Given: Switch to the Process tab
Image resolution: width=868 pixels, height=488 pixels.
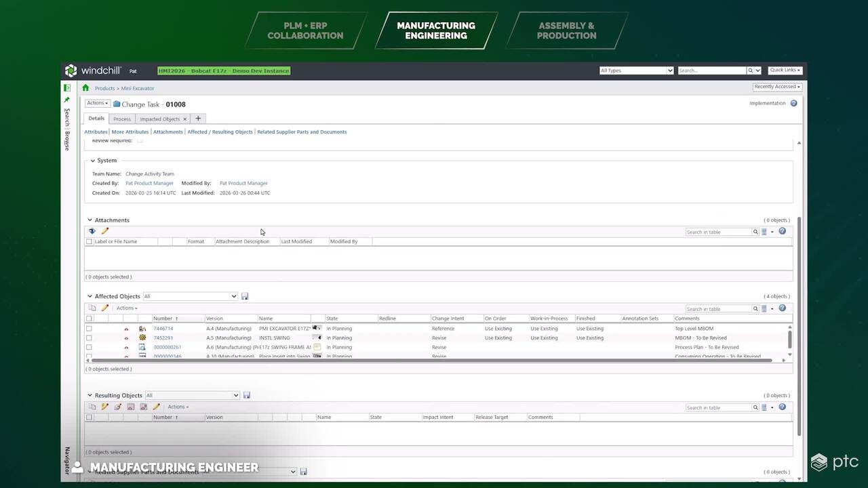Looking at the screenshot, I should pyautogui.click(x=122, y=119).
